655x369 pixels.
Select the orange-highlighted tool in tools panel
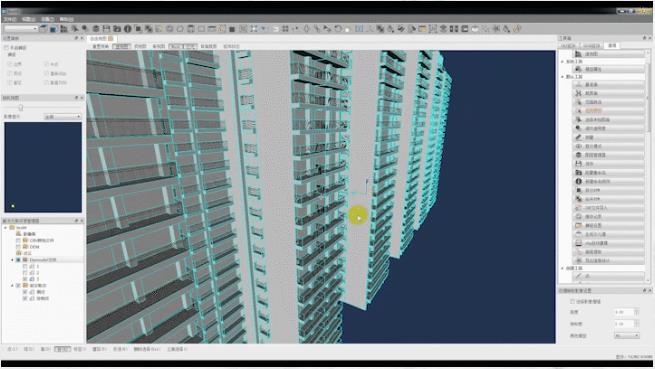(x=609, y=111)
